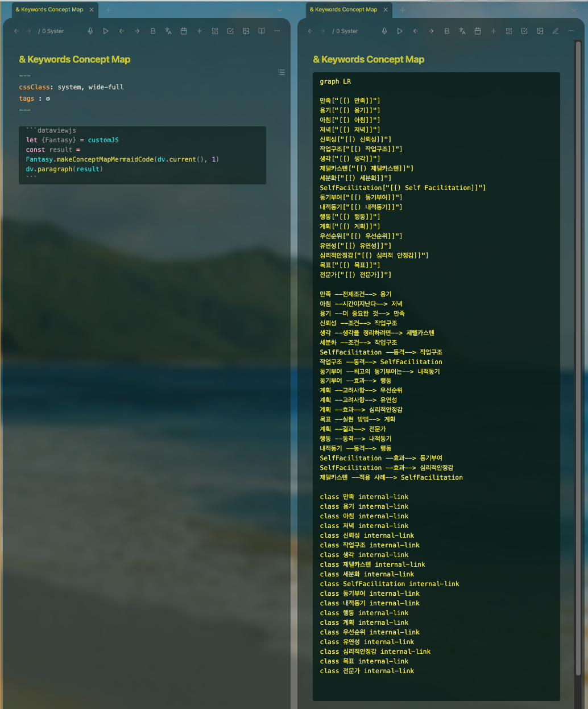Click the checkbox-edit icon in right pane toolbar
Image resolution: width=588 pixels, height=709 pixels.
pyautogui.click(x=524, y=31)
